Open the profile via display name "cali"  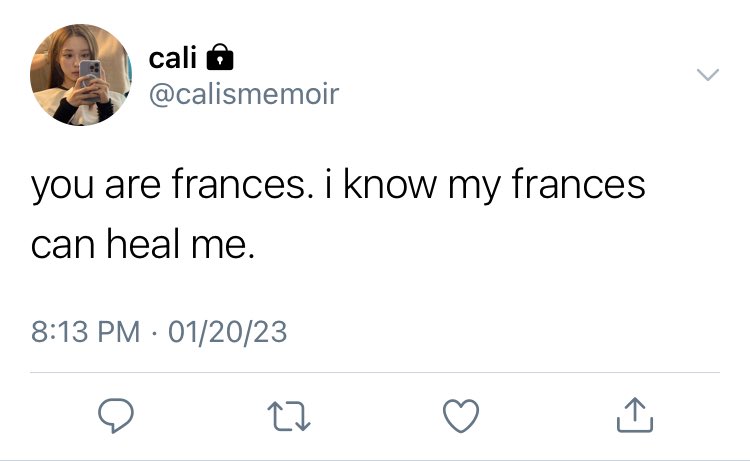point(173,58)
